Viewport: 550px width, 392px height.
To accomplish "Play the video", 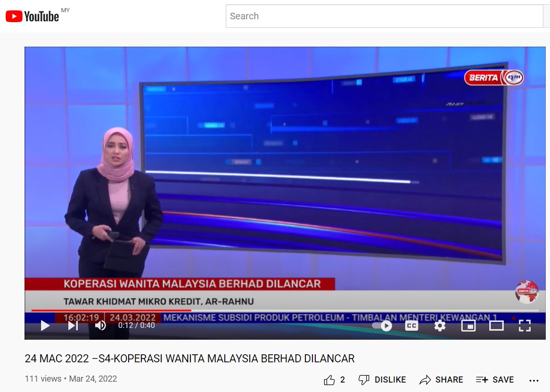I will tap(45, 326).
